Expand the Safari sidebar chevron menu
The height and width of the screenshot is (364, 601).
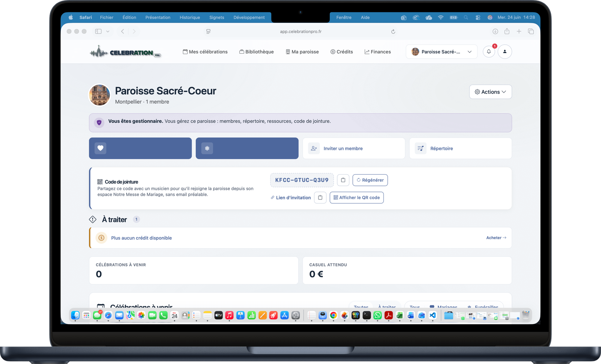[108, 32]
